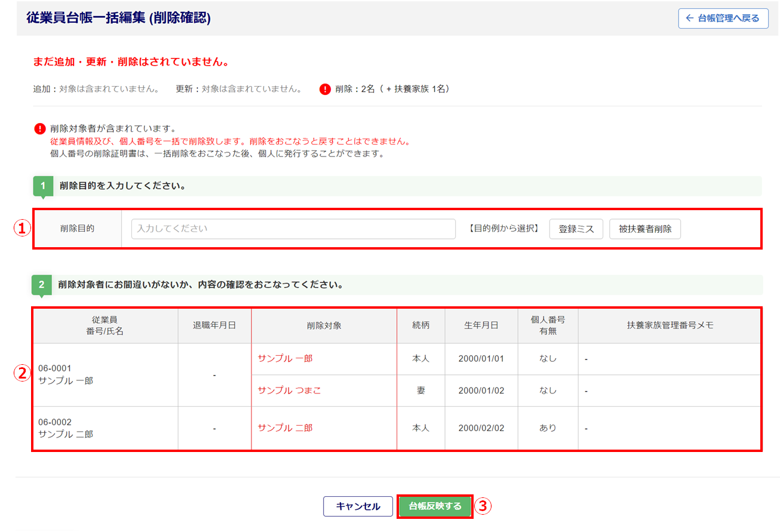Click employee cell 06-0001 サンプル 一郎

click(66, 374)
